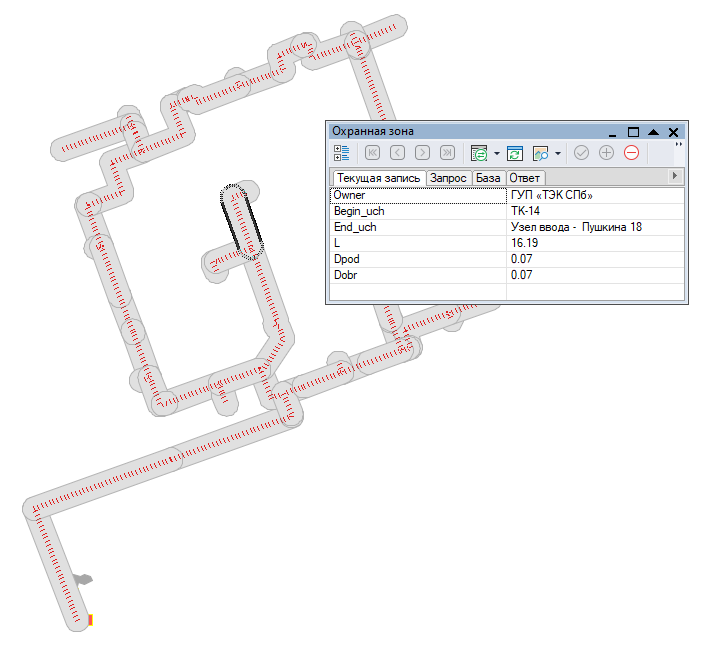Open dropdown arrow next to table sync icon
Screen dimensions: 720x649
pyautogui.click(x=497, y=154)
